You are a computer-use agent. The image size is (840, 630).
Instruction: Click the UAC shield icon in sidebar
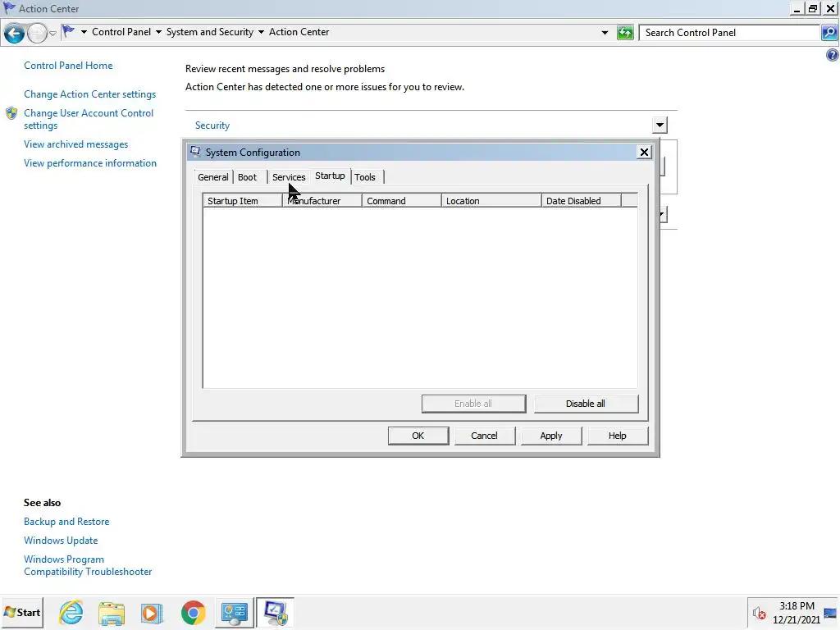tap(11, 113)
